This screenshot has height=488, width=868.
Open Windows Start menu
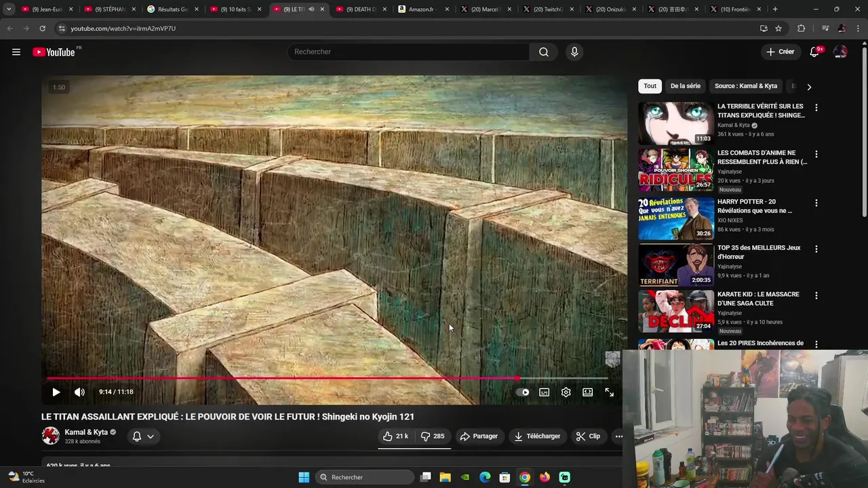[304, 477]
